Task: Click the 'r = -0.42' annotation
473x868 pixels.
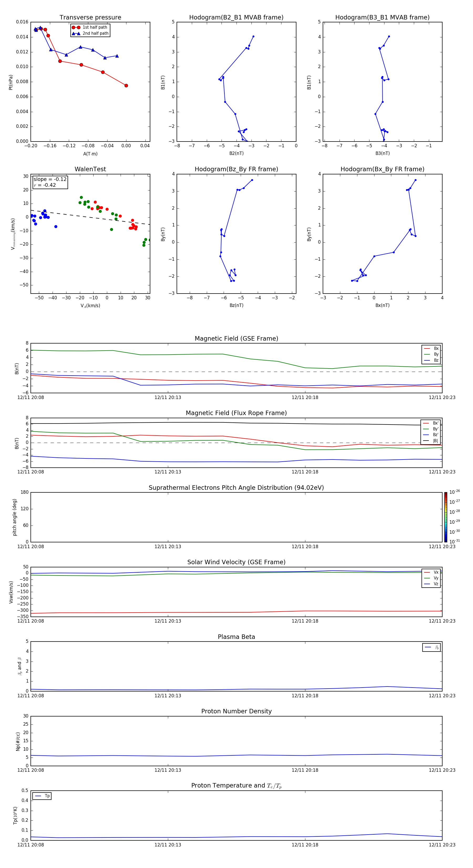Action: pos(45,185)
